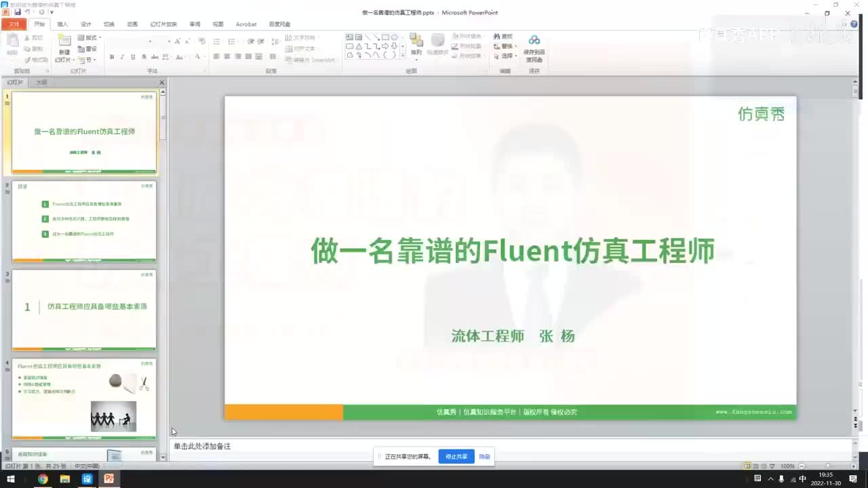This screenshot has width=868, height=488.
Task: Toggle Center alignment in paragraph group
Action: (227, 57)
